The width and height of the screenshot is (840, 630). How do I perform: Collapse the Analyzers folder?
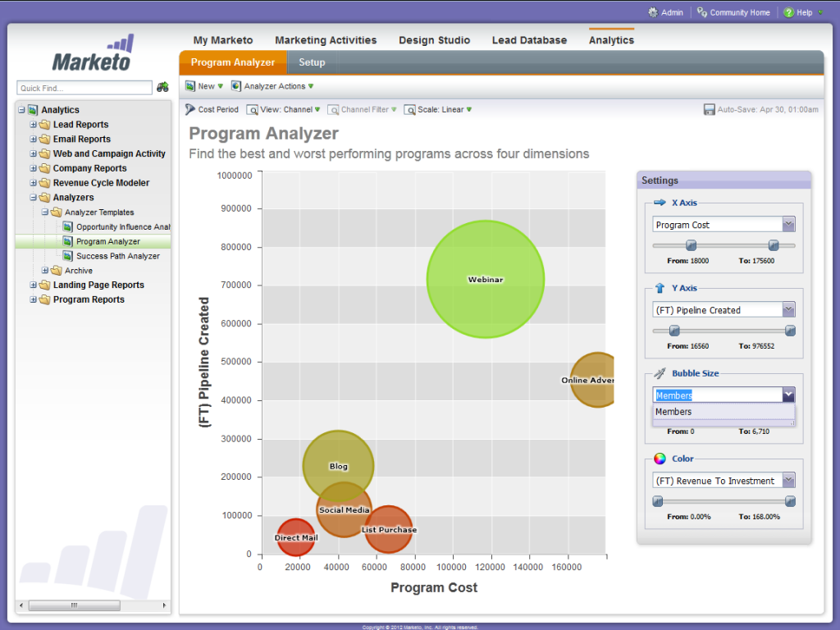[33, 198]
